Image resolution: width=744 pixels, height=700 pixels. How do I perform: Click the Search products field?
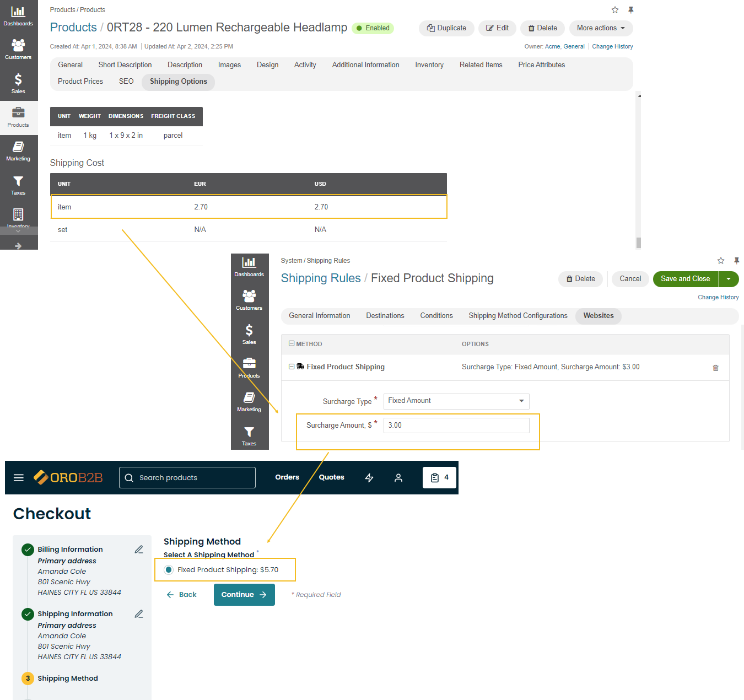(187, 478)
